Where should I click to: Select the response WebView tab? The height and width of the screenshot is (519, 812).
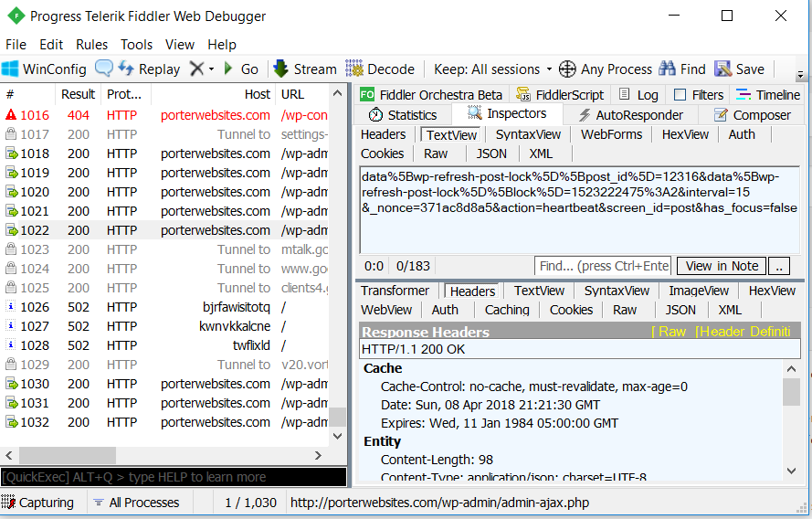click(x=386, y=310)
